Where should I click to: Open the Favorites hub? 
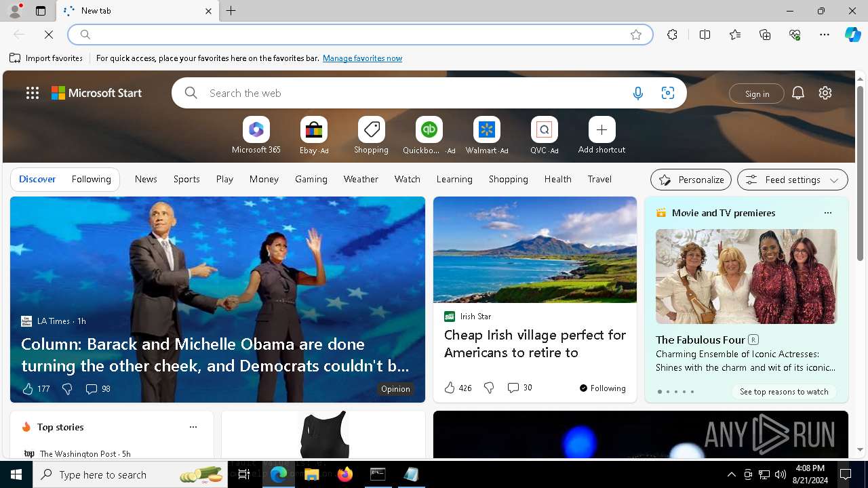pos(735,35)
